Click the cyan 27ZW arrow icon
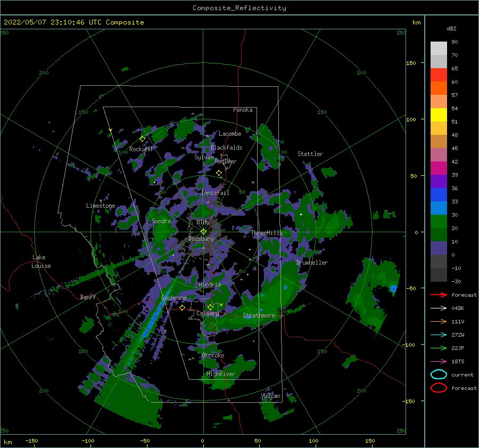479x448 pixels. (439, 335)
